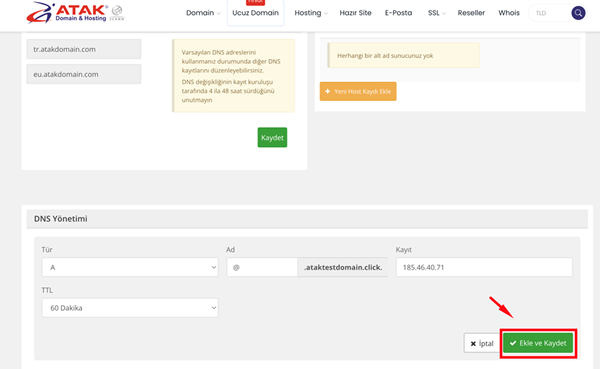This screenshot has height=369, width=600.
Task: Click Yeni Host Kaydı Ekle button
Action: [x=358, y=91]
